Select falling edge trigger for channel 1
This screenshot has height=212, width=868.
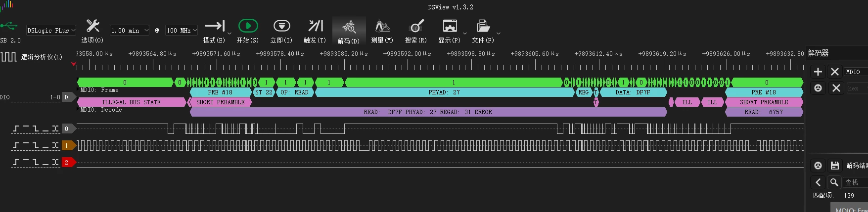[36, 146]
